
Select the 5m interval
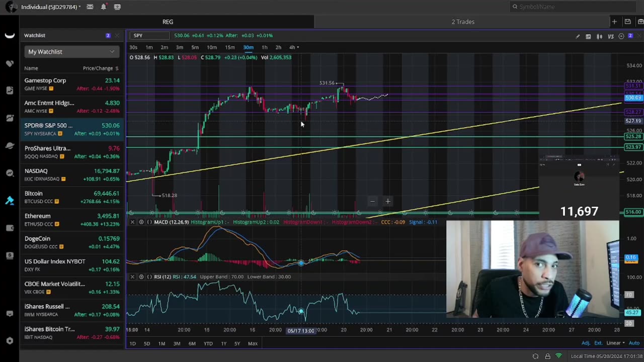click(195, 47)
